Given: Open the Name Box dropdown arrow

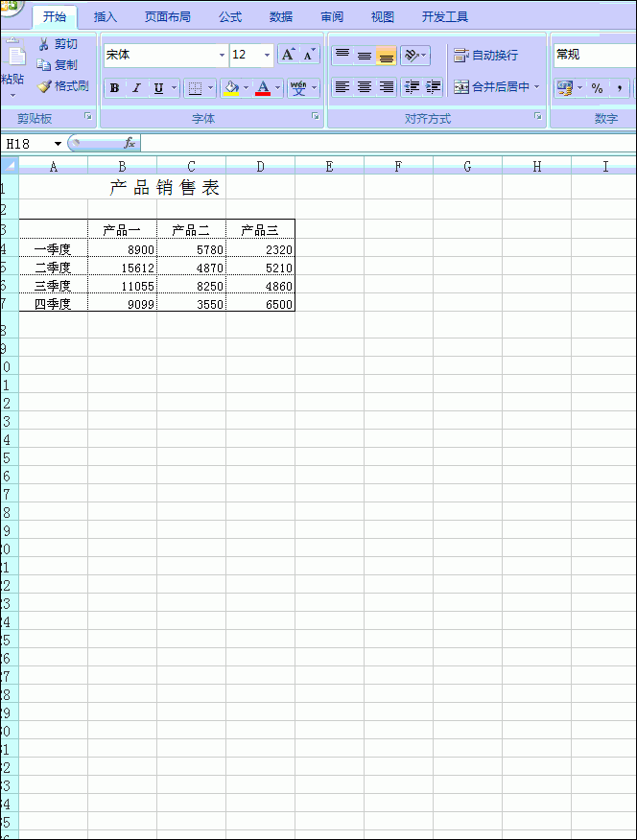Looking at the screenshot, I should (x=58, y=144).
